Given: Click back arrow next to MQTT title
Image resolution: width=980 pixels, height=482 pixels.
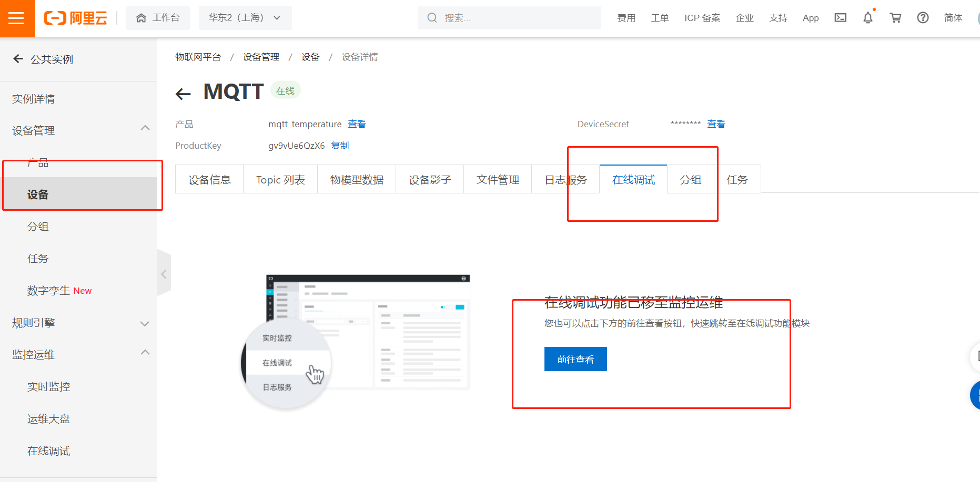Looking at the screenshot, I should (183, 94).
